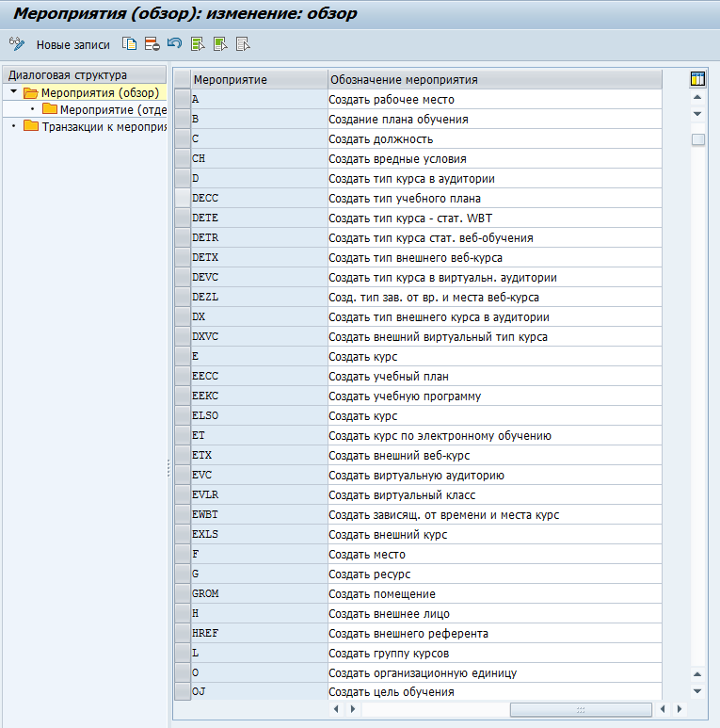
Task: Click cell 'Создать должность'
Action: 494,138
